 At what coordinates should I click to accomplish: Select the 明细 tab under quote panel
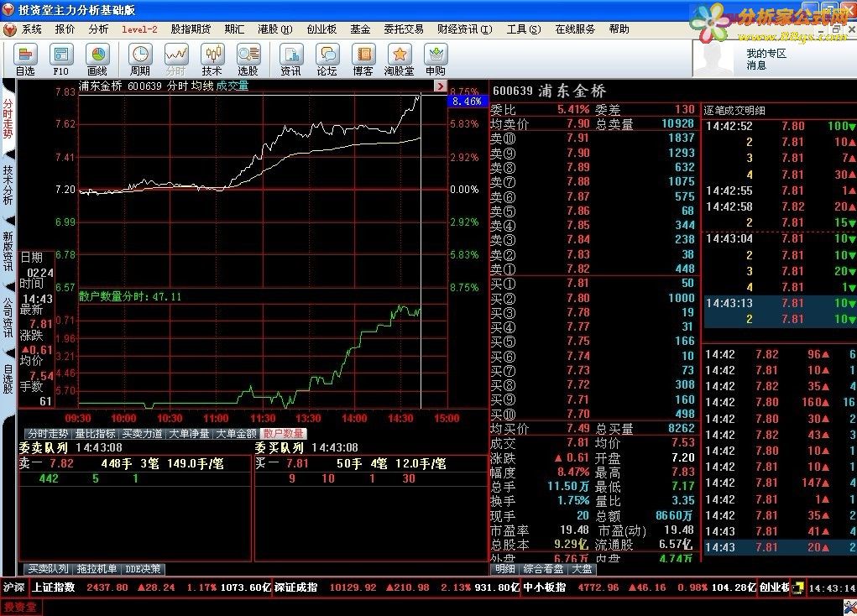[x=505, y=569]
